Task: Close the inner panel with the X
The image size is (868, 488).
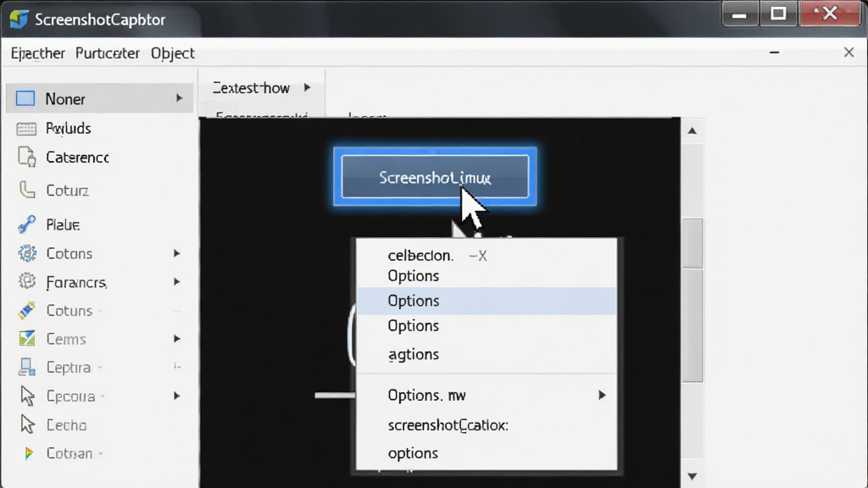Action: click(x=849, y=53)
